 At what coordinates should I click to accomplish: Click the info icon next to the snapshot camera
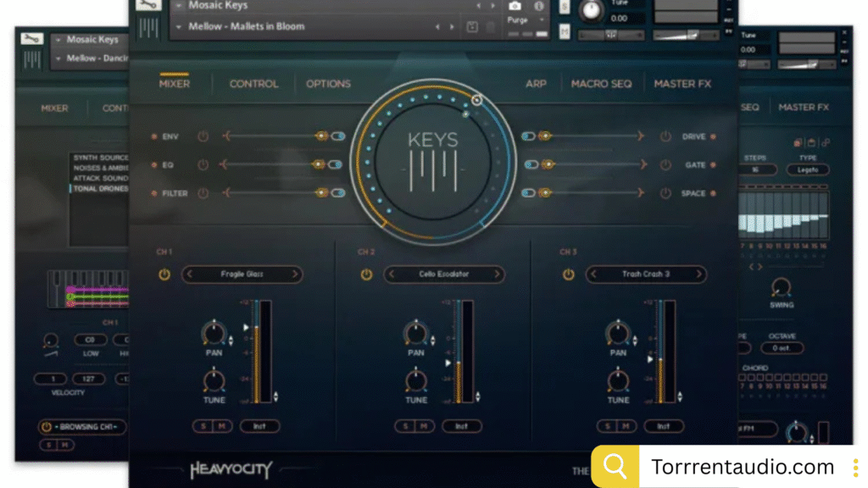[539, 5]
